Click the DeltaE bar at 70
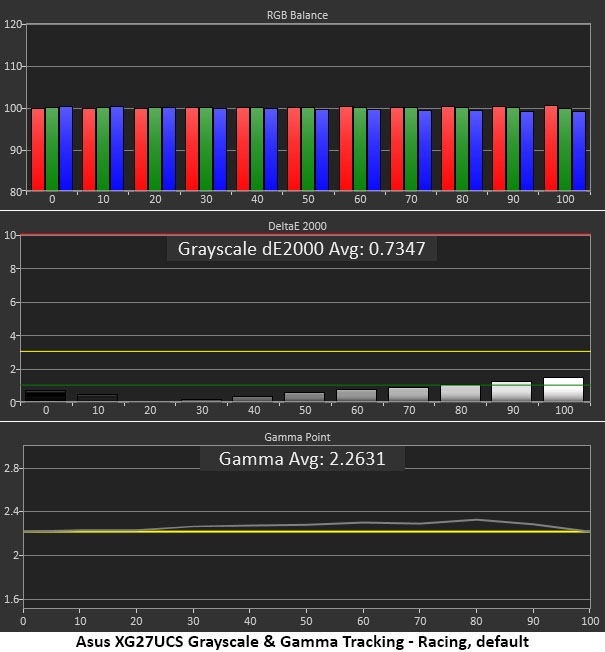The width and height of the screenshot is (605, 652). point(408,395)
